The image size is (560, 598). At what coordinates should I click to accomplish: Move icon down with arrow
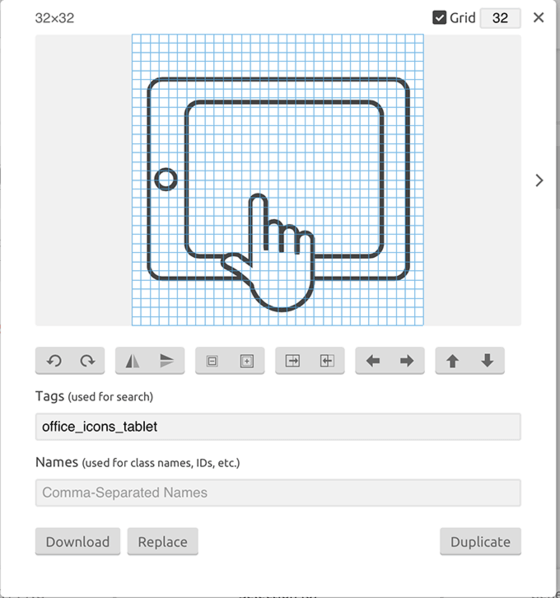487,360
